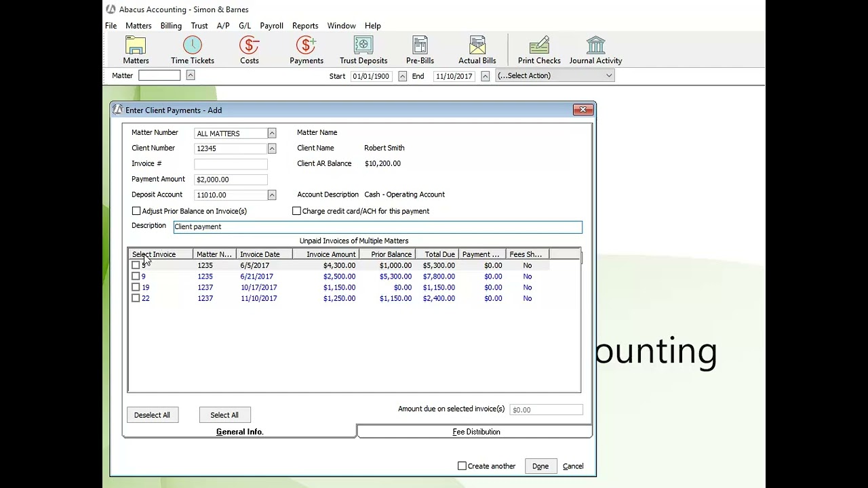The width and height of the screenshot is (868, 488).
Task: Open the Help menu
Action: (x=372, y=26)
